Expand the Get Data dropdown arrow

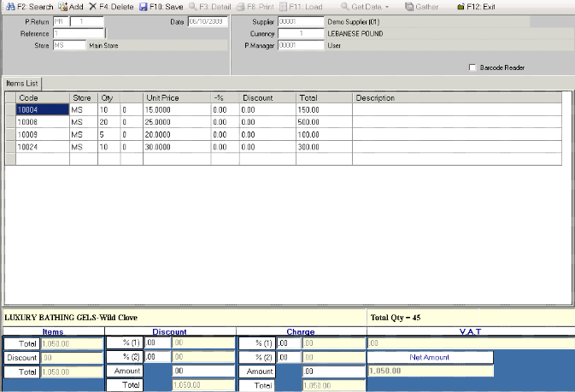coord(387,6)
